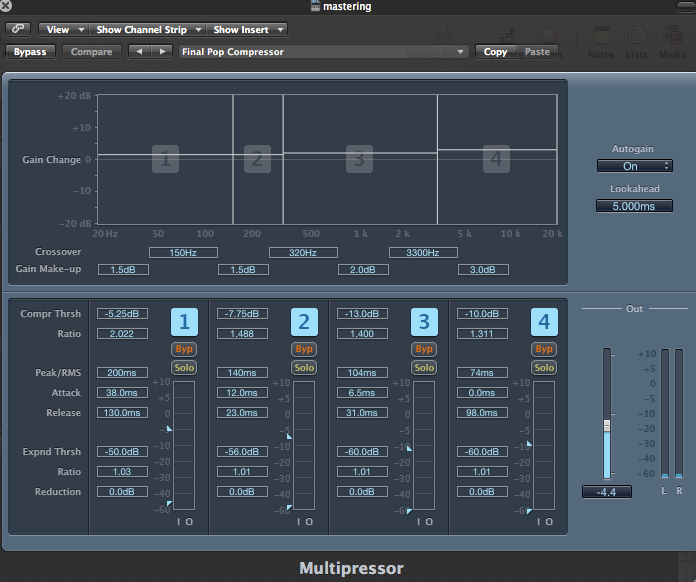Select band 3 handle in graph
The height and width of the screenshot is (582, 696).
360,159
